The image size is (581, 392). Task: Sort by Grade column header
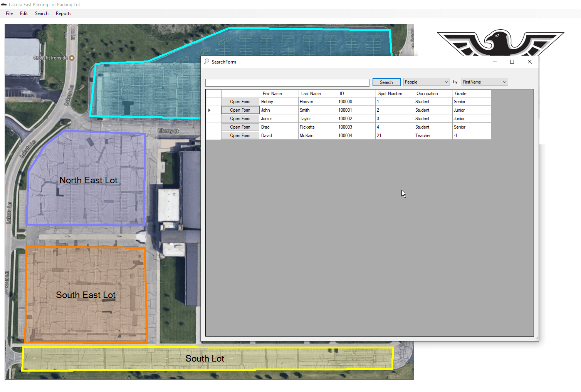[472, 94]
